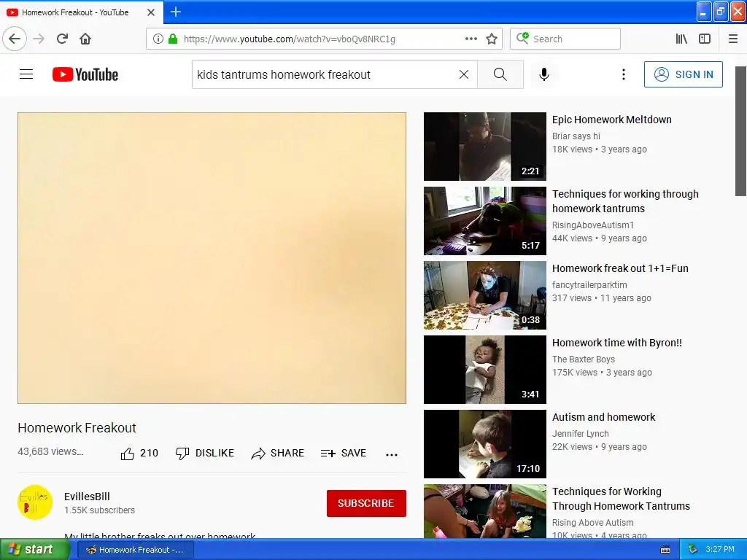Open Homework time with Byron!! title
Screen dimensions: 747x560
[x=617, y=343]
